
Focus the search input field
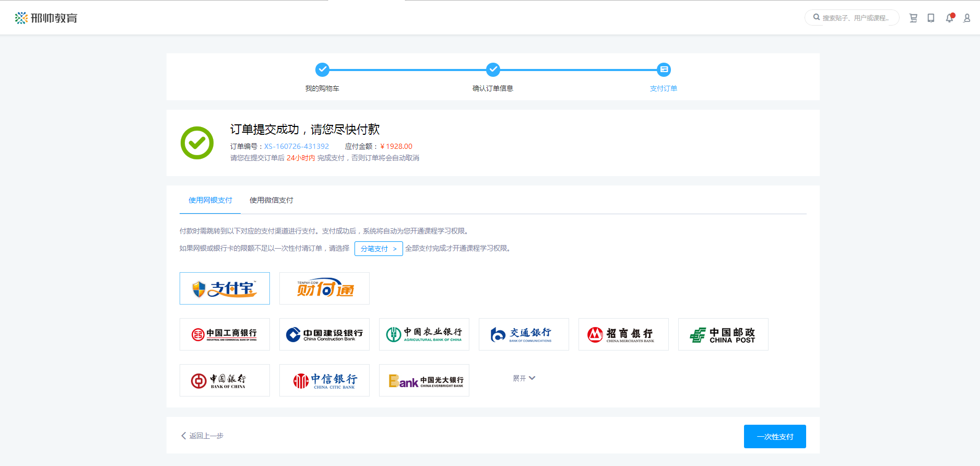point(856,18)
